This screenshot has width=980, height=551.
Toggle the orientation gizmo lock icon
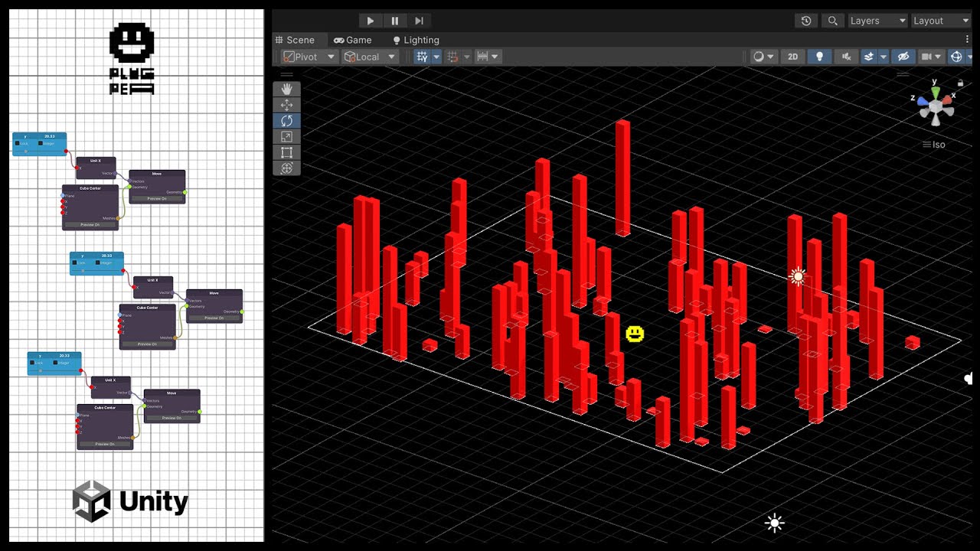(961, 83)
